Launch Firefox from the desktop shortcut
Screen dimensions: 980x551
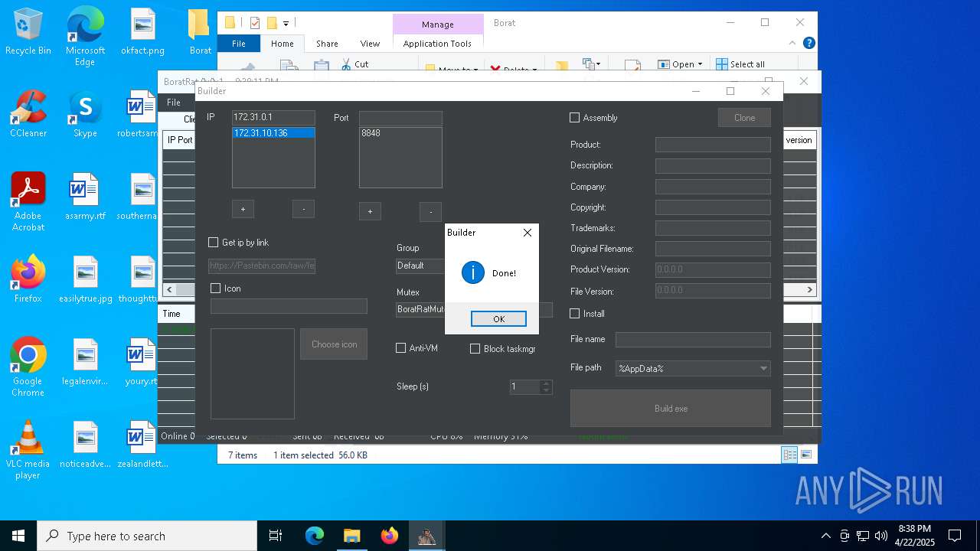tap(28, 279)
